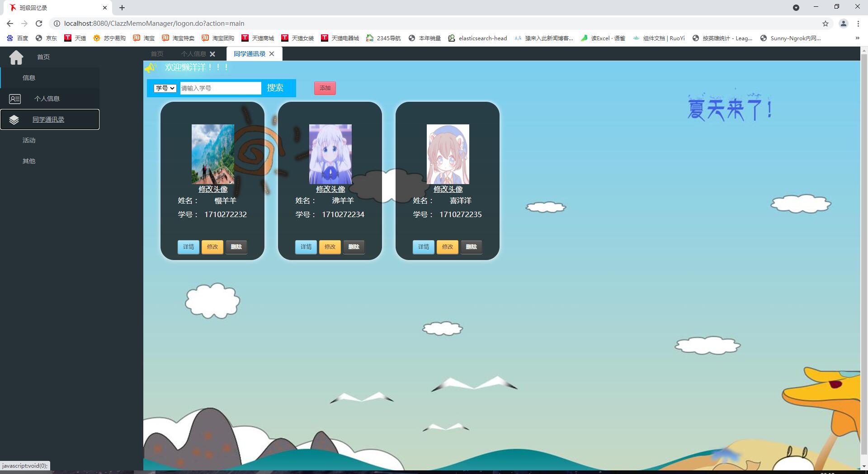
Task: Click 修改头像 link for 沸羊羊
Action: pyautogui.click(x=330, y=190)
